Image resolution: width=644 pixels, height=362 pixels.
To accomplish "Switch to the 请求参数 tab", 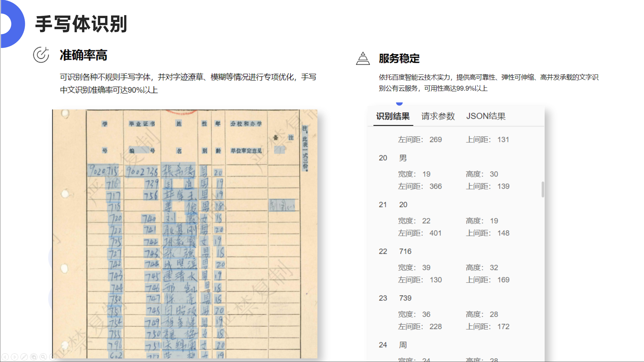I will [438, 116].
